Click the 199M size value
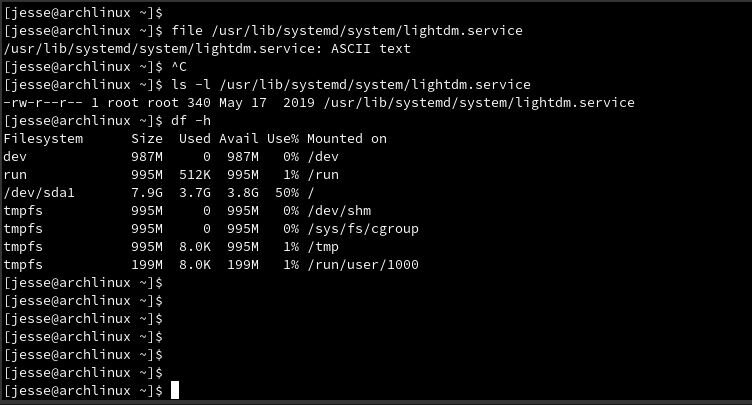Screen dimensions: 752x405 (147, 265)
